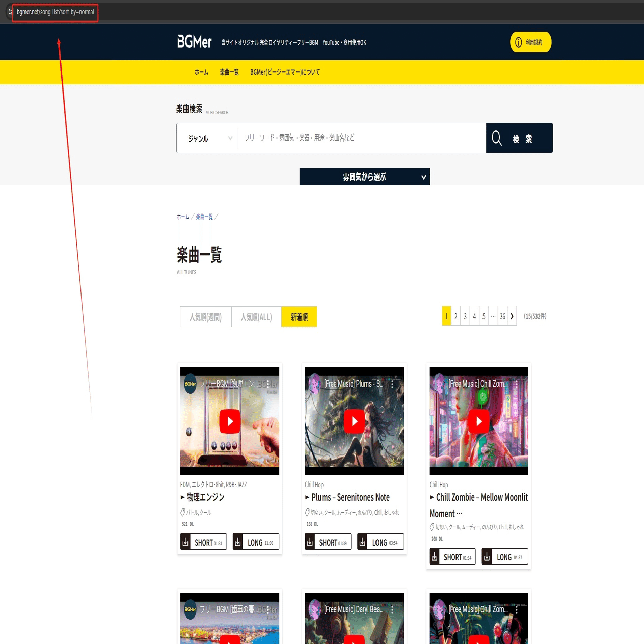The height and width of the screenshot is (644, 644).
Task: Play the Daryl Bea... video in second row
Action: pos(355,639)
